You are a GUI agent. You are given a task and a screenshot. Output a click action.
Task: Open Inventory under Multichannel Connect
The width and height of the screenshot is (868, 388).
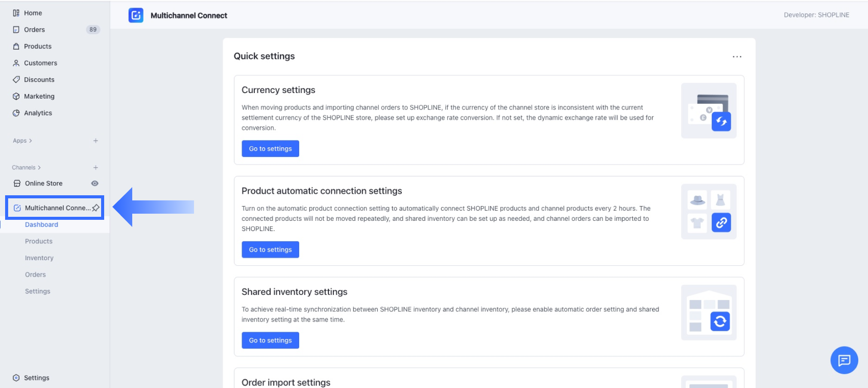pos(39,258)
